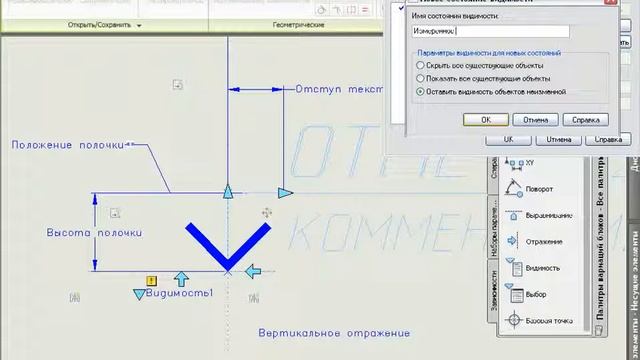640x360 pixels.
Task: Switch to the Наборы параметров palette tab
Action: click(x=493, y=228)
